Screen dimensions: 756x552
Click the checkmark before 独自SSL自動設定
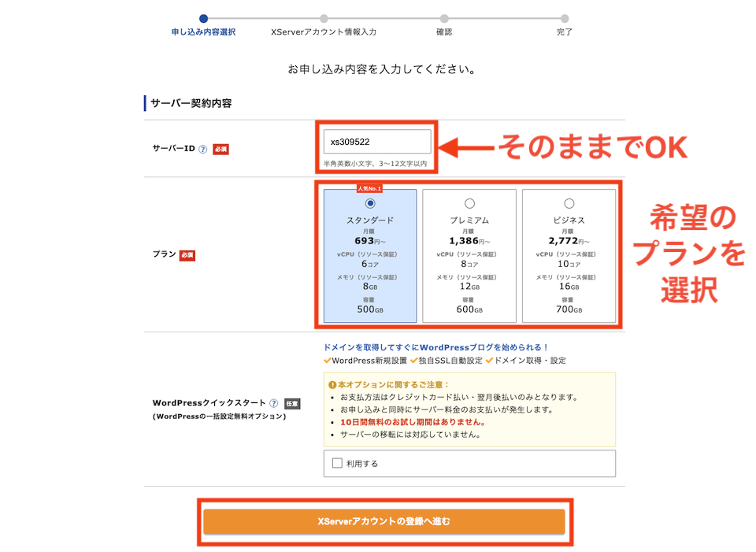(x=413, y=360)
